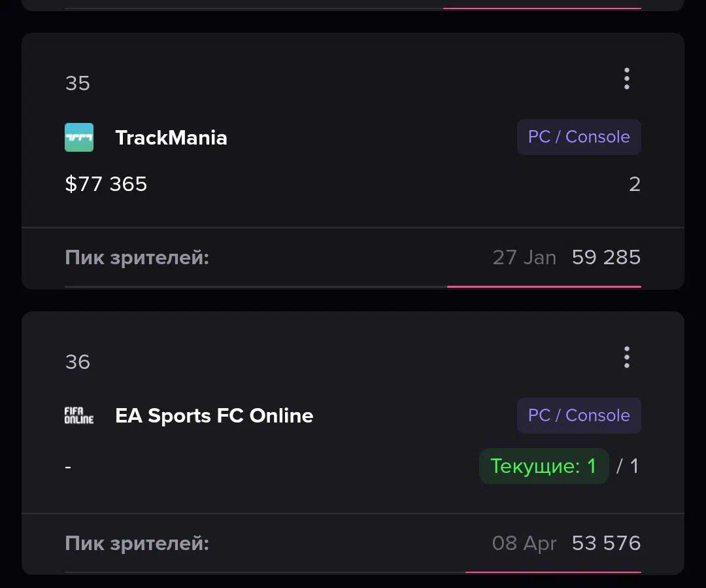This screenshot has width=706, height=588.
Task: Click EA Sports FC Online peak viewers 53 576
Action: [606, 543]
